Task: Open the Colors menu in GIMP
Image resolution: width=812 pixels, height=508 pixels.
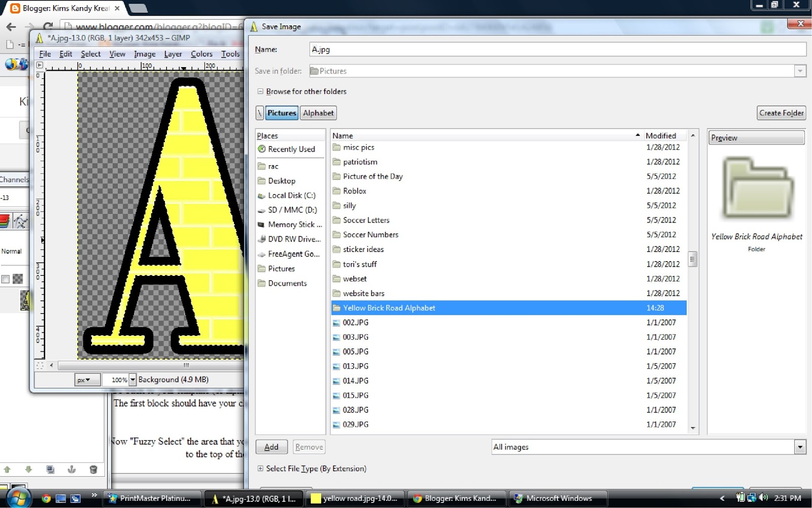Action: pos(201,54)
